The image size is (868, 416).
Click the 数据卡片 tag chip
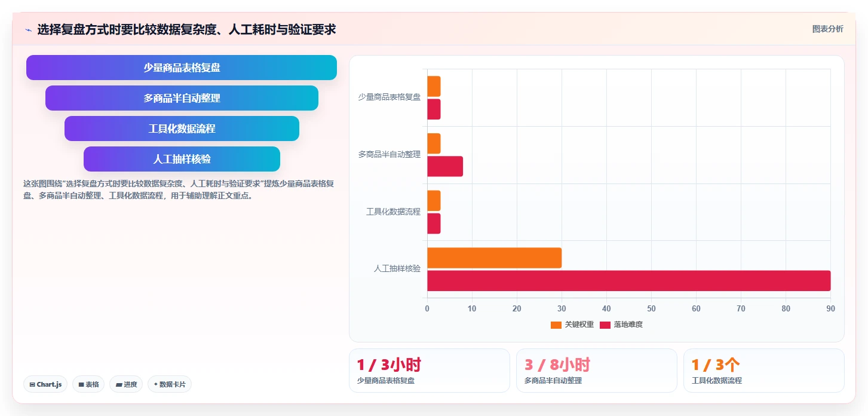click(169, 384)
